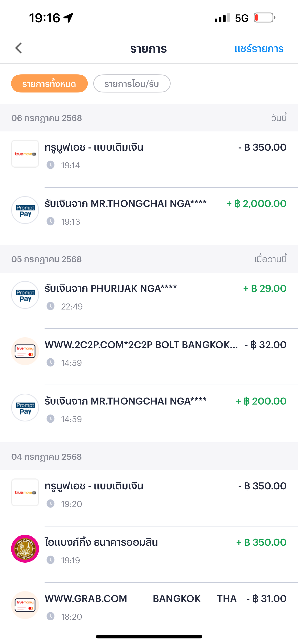Tap the TrueMoney card icon for 2C2P Bolt
Image resolution: width=298 pixels, height=644 pixels.
[25, 351]
